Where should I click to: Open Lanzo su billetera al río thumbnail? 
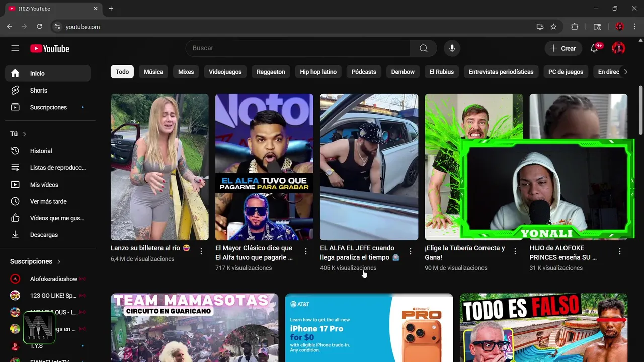(x=159, y=167)
